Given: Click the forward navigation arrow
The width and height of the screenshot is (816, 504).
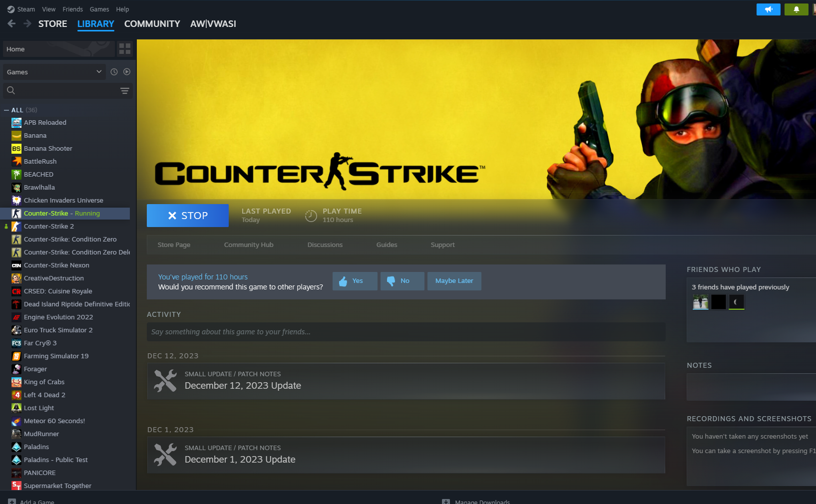Looking at the screenshot, I should pos(27,23).
